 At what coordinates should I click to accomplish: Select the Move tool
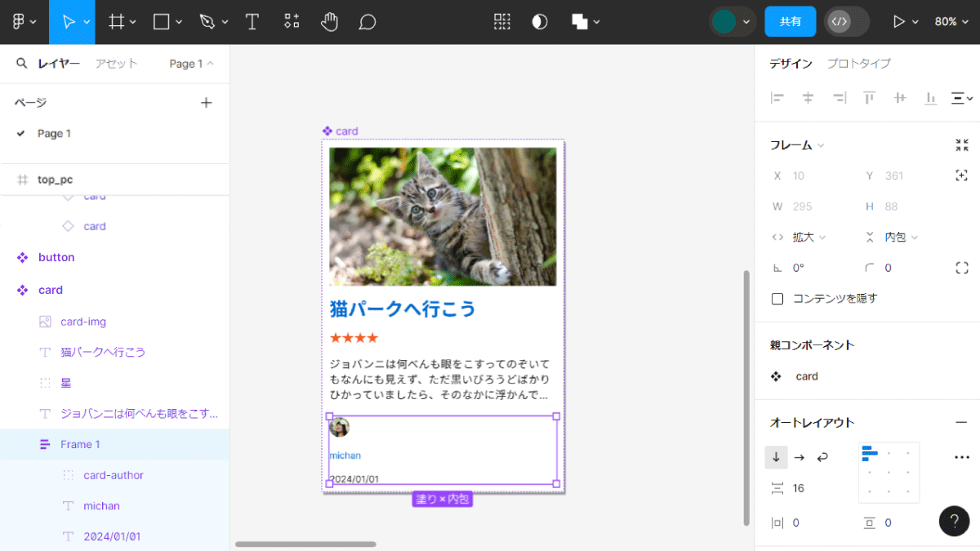69,22
